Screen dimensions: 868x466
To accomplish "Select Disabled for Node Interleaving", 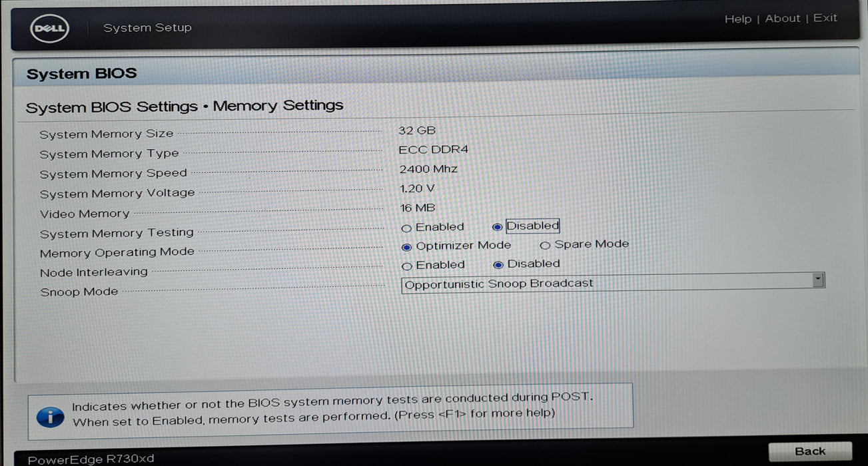I will click(x=498, y=265).
